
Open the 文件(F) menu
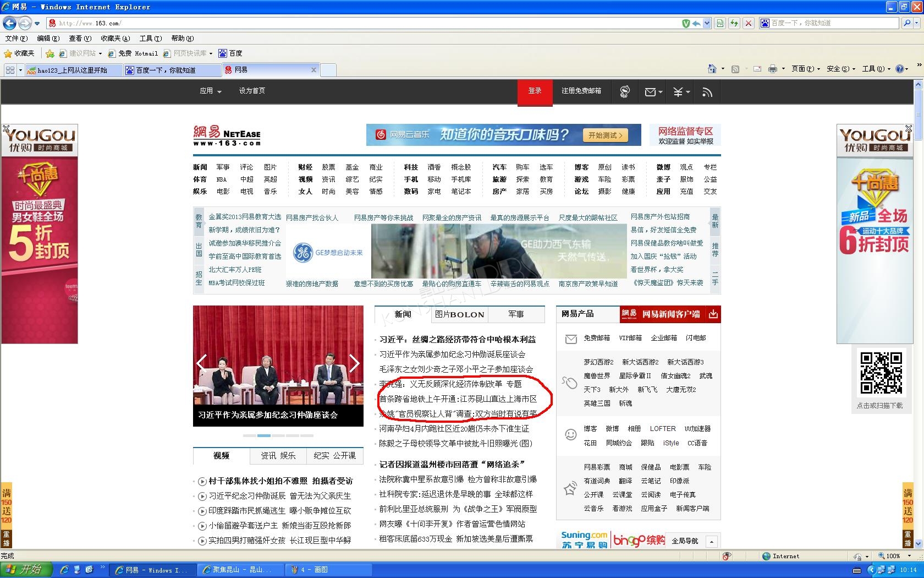coord(16,39)
